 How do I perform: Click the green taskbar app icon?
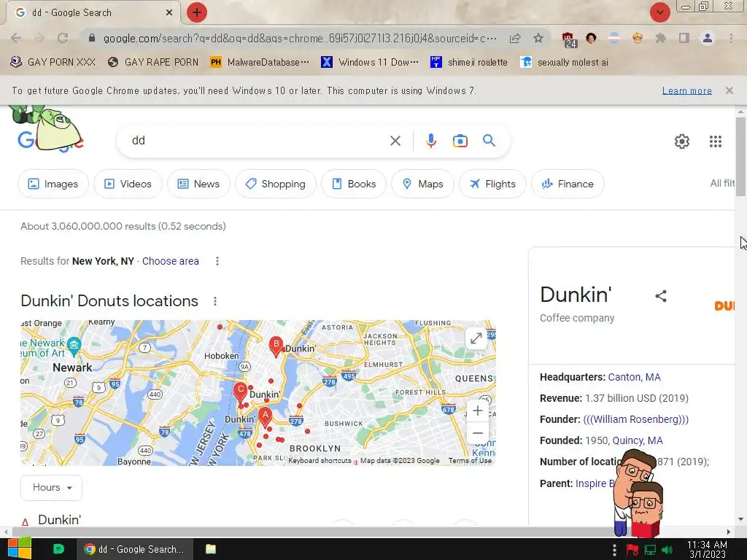58,549
